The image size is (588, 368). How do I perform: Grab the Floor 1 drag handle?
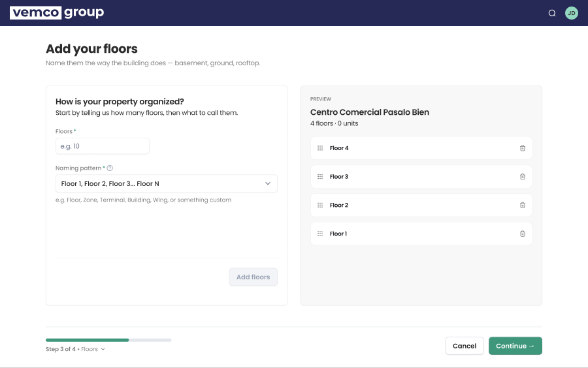point(320,234)
